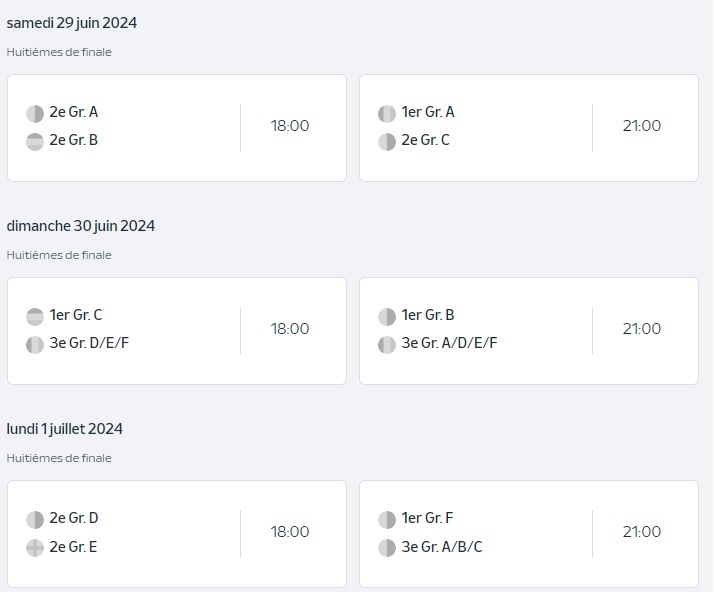Click the 1er Gr. B flag icon
This screenshot has width=714, height=592.
pyautogui.click(x=387, y=317)
